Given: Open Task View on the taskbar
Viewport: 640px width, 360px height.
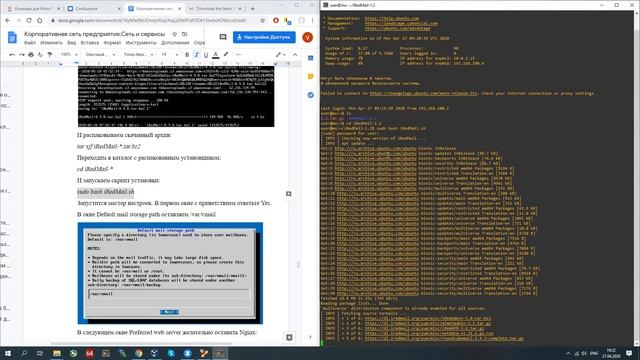Looking at the screenshot, I should pyautogui.click(x=40, y=353).
